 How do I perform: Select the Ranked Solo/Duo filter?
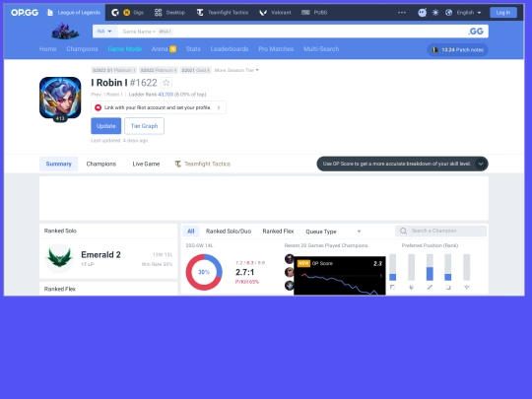(229, 232)
